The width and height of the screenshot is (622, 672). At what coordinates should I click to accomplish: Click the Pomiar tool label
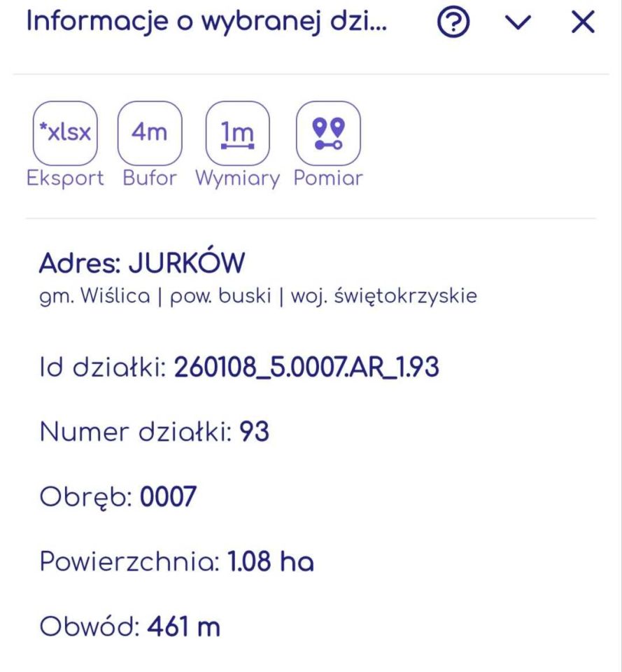coord(327,178)
